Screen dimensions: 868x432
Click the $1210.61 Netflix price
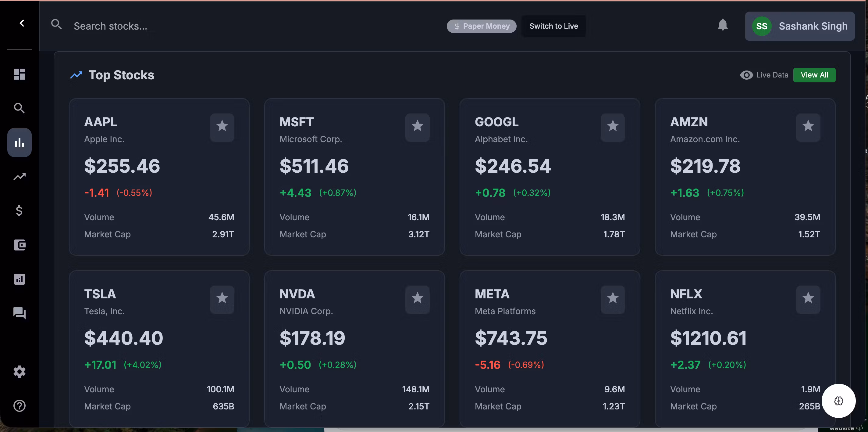tap(708, 338)
